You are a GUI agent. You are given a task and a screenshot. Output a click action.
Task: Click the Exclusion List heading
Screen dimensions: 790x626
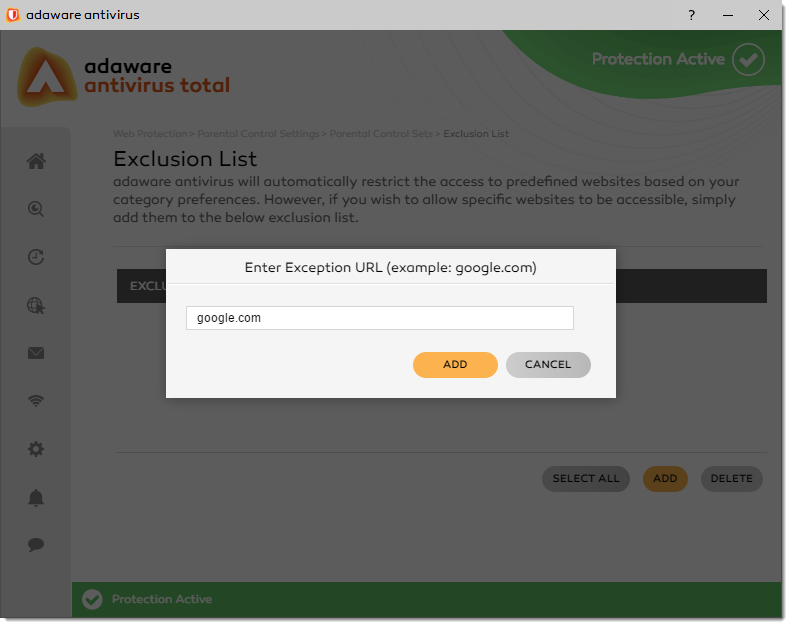point(185,159)
